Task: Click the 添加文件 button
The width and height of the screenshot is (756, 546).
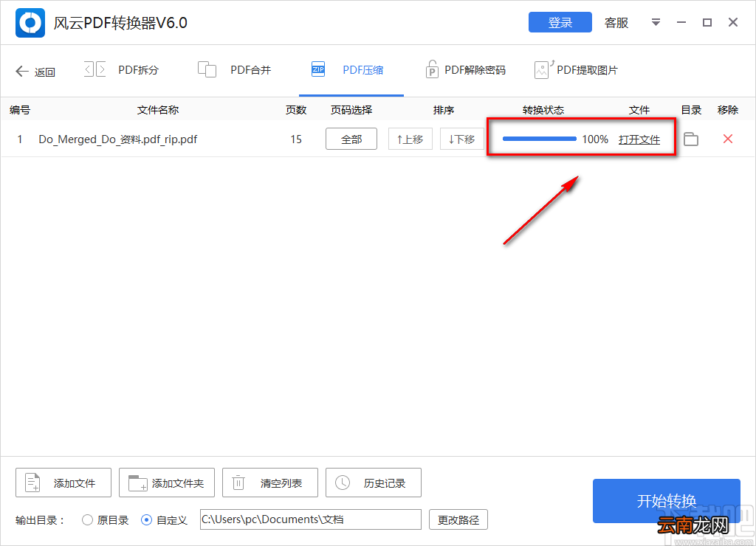Action: (x=63, y=483)
